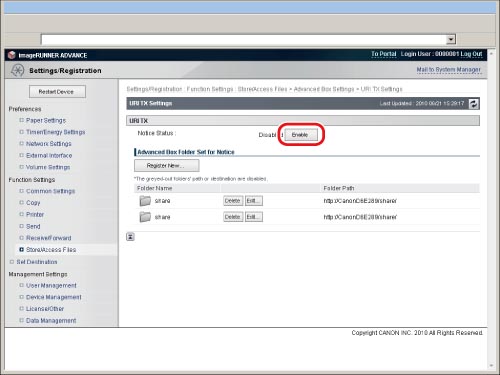Click the refresh icon beside Last Updated

point(474,104)
